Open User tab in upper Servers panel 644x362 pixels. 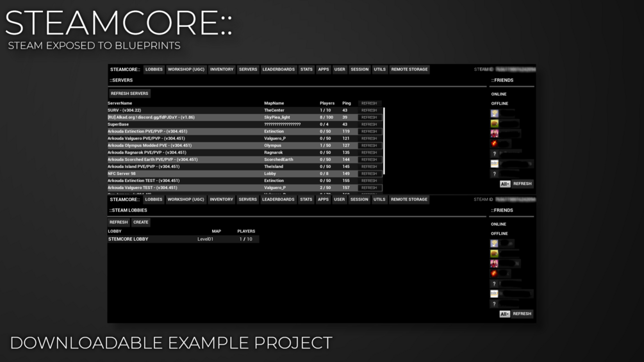pyautogui.click(x=340, y=69)
